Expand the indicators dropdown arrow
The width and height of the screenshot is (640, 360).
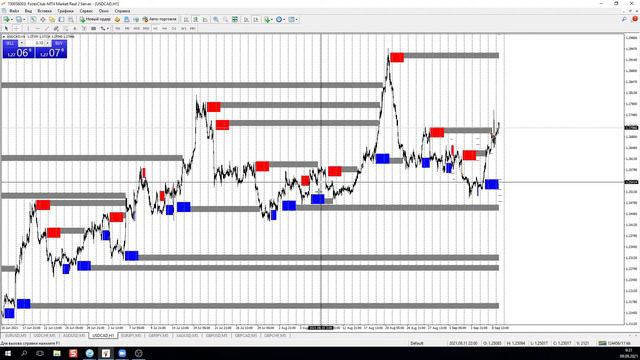(x=272, y=19)
